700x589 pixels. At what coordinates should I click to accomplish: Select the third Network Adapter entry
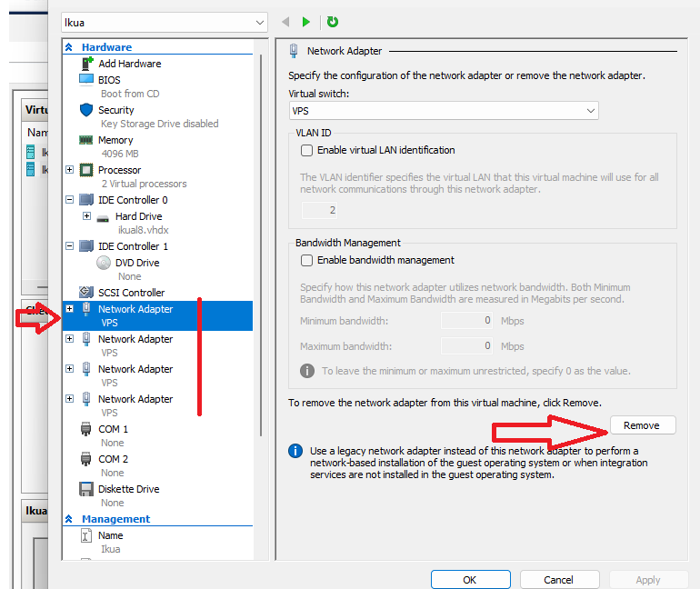click(135, 369)
